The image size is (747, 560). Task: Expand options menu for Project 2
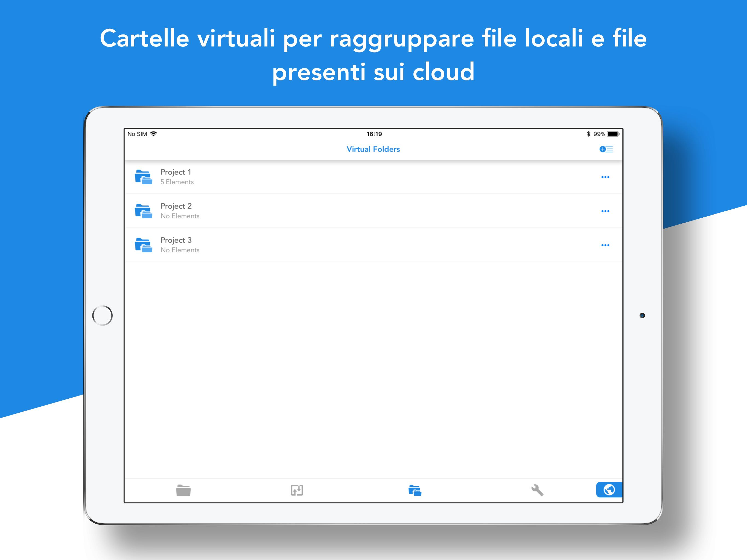(x=605, y=211)
